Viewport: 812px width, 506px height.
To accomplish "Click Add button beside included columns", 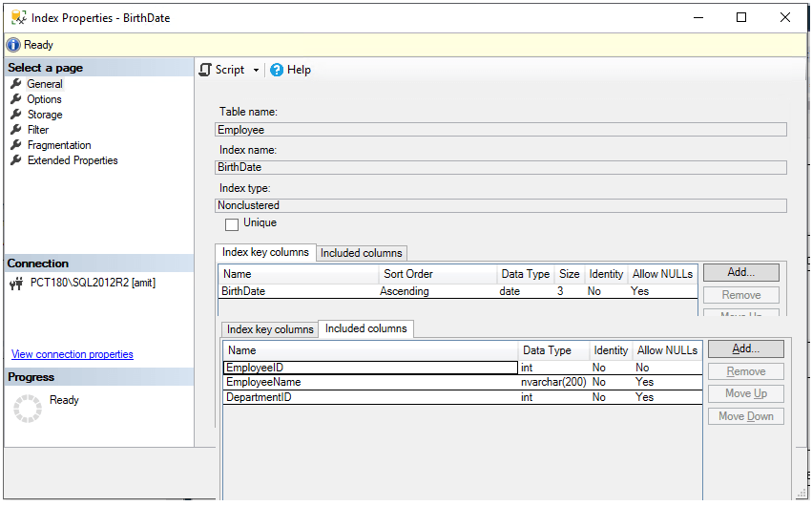I will [745, 349].
